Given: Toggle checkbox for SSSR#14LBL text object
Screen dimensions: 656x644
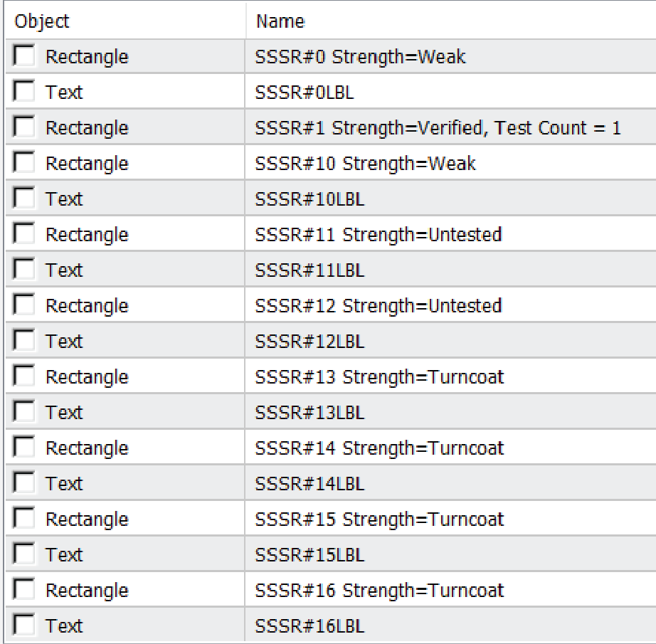Looking at the screenshot, I should [x=24, y=482].
